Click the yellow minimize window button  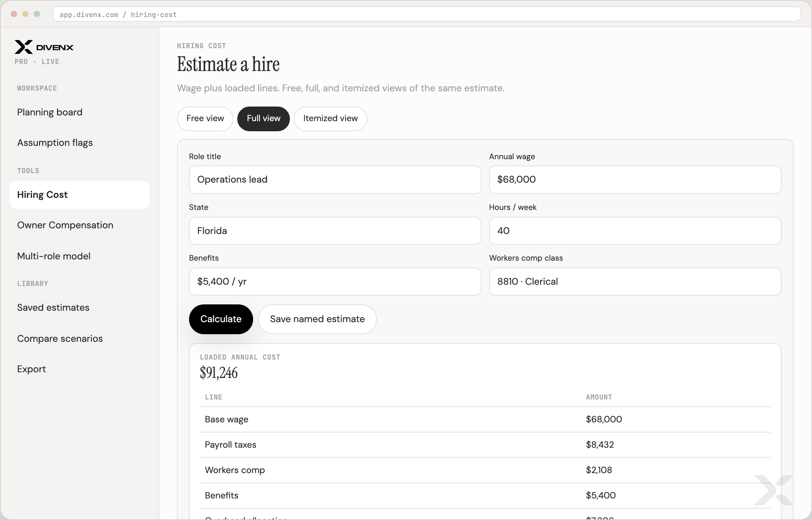pyautogui.click(x=25, y=14)
